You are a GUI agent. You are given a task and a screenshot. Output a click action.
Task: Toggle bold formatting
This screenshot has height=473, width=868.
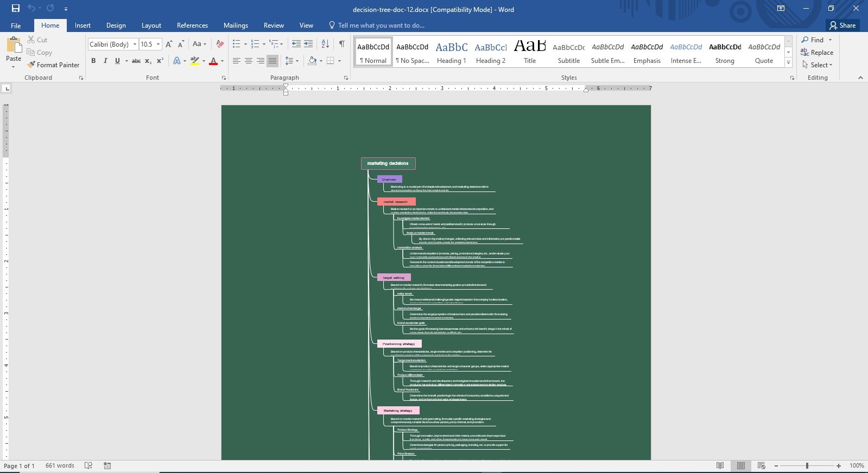(x=93, y=61)
